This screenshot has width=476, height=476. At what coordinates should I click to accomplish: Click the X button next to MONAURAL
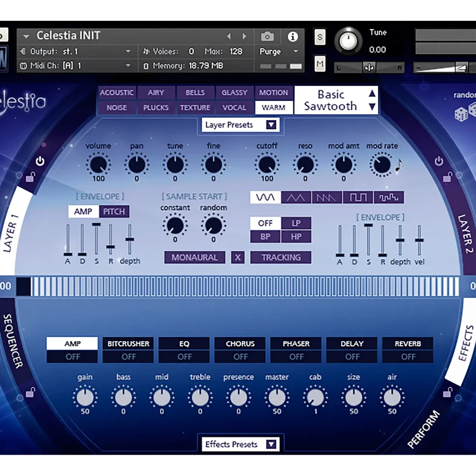tap(238, 258)
